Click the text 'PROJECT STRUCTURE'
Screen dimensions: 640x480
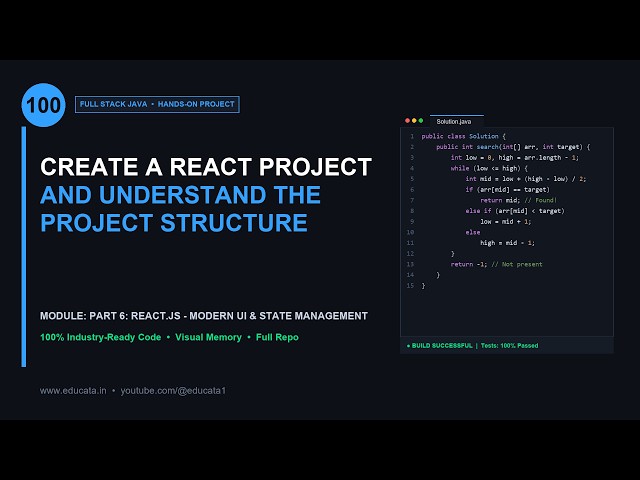pos(174,222)
